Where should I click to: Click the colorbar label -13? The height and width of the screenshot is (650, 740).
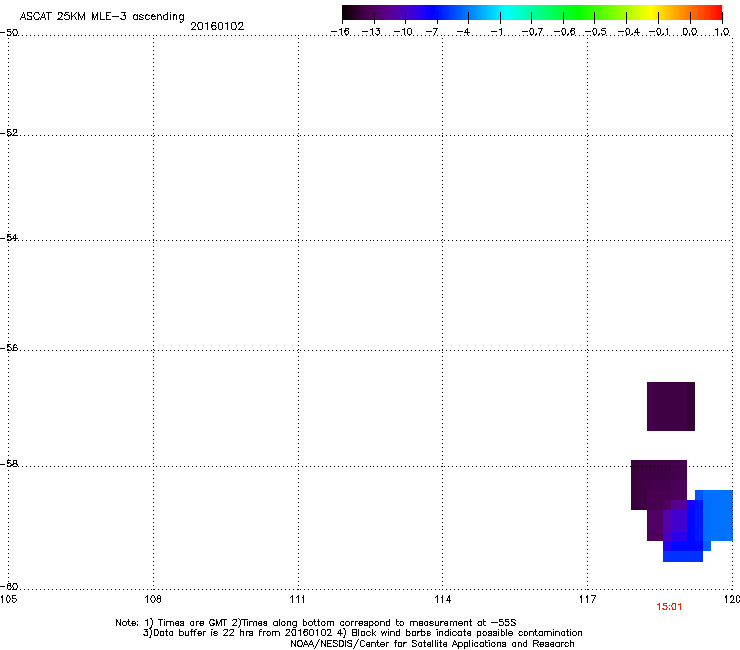point(371,32)
